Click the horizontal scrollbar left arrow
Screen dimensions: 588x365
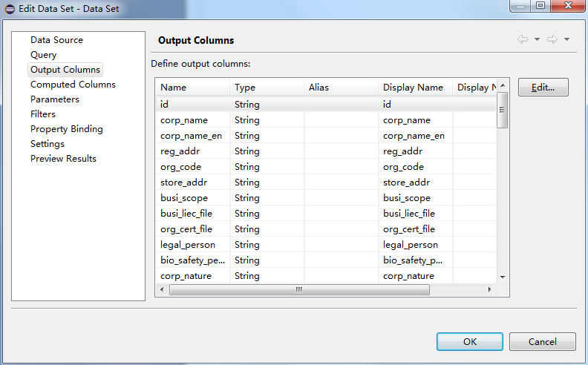(162, 289)
